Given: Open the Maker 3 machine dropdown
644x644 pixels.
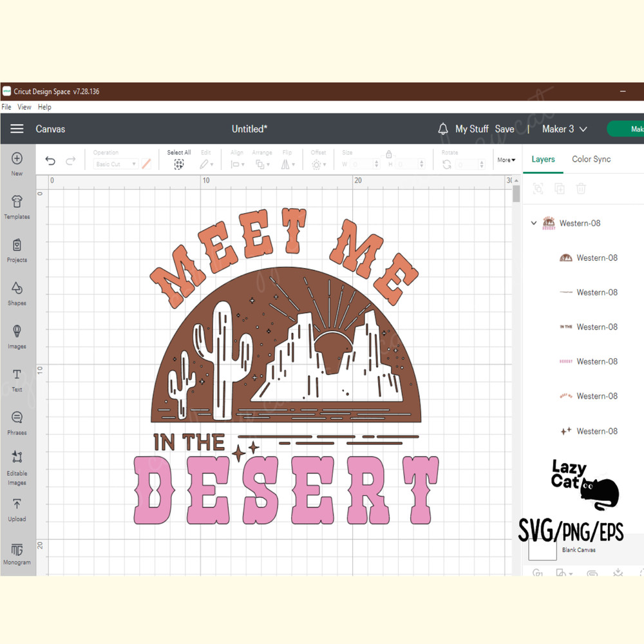Looking at the screenshot, I should click(563, 129).
